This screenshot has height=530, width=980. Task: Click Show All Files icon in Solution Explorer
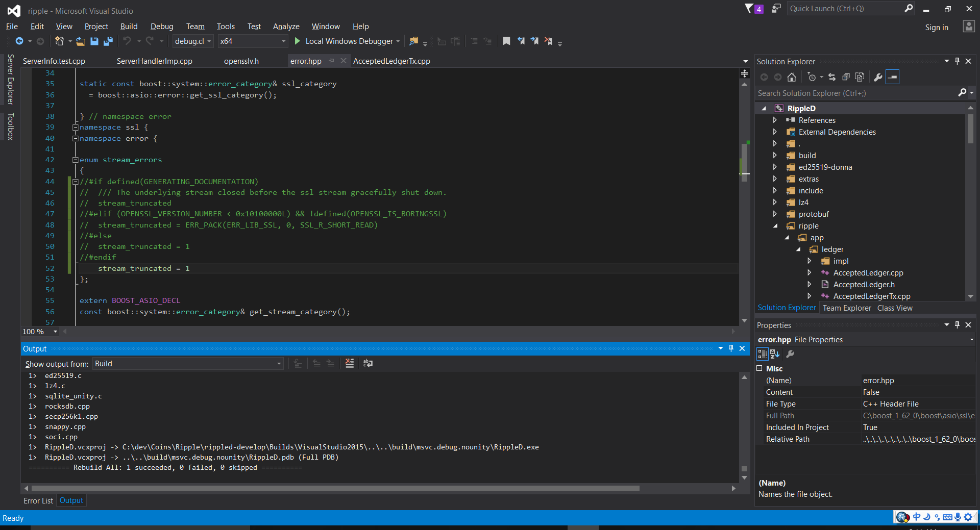[x=860, y=77]
